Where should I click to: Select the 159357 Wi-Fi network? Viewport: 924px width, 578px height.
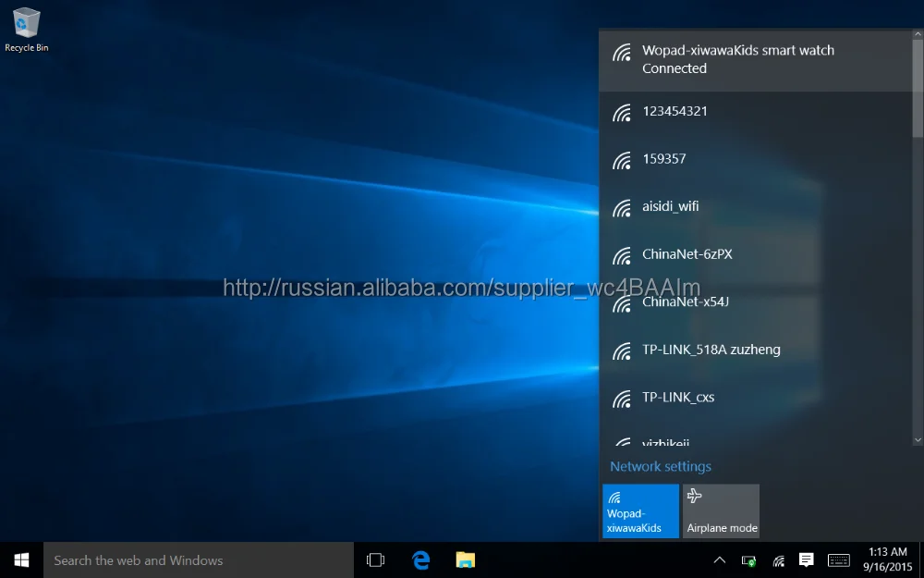click(x=756, y=159)
